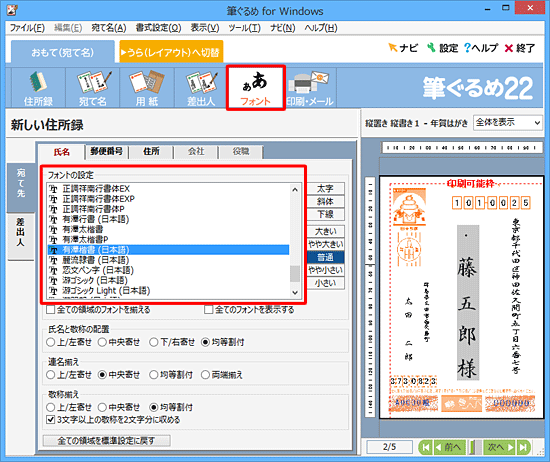Select 中央寄せ under 氏名と敬称の配置
The height and width of the screenshot is (462, 550).
point(102,342)
